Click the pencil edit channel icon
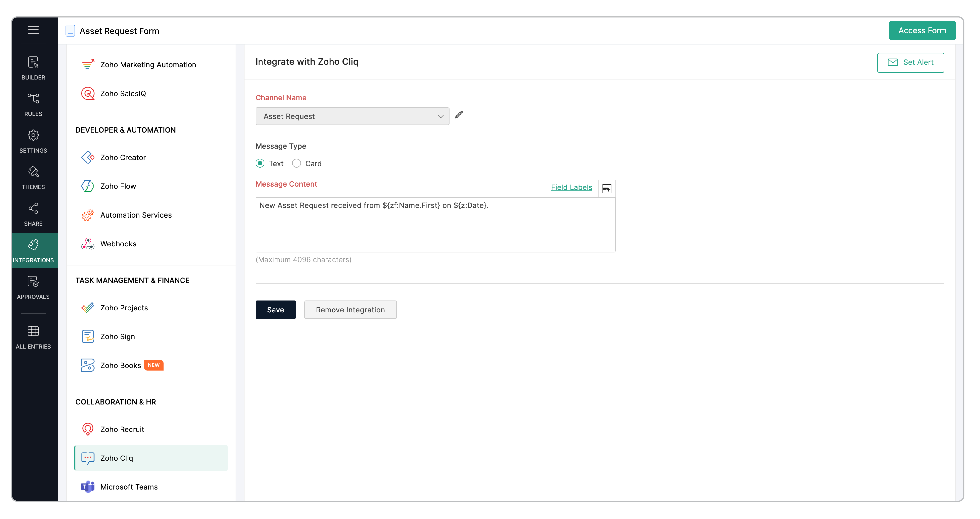The image size is (980, 519). tap(459, 115)
